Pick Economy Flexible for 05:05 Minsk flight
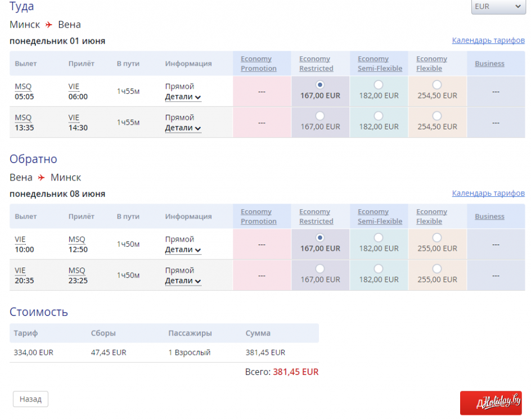This screenshot has height=420, width=531. click(x=437, y=85)
